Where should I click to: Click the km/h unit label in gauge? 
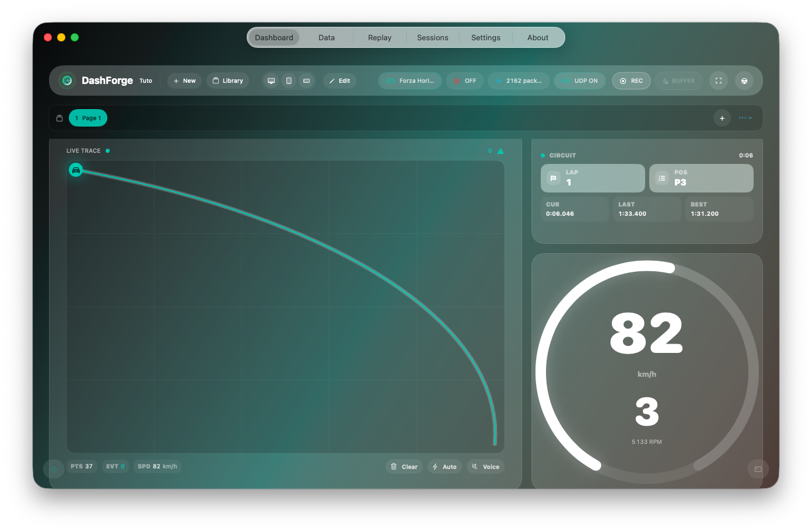point(647,374)
